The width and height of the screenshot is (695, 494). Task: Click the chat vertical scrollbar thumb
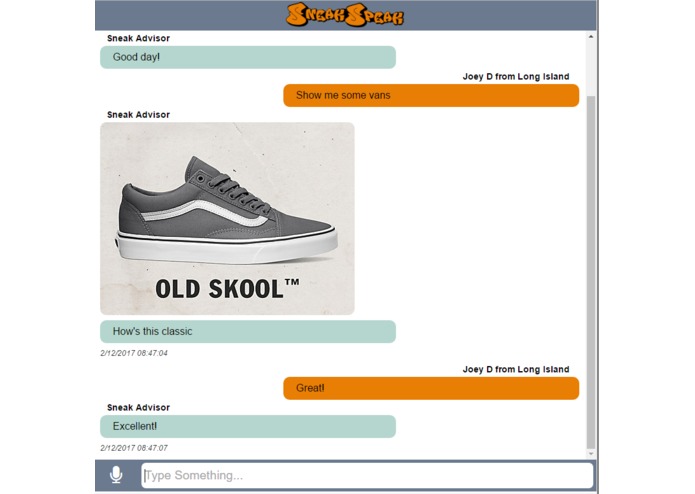[x=591, y=272]
